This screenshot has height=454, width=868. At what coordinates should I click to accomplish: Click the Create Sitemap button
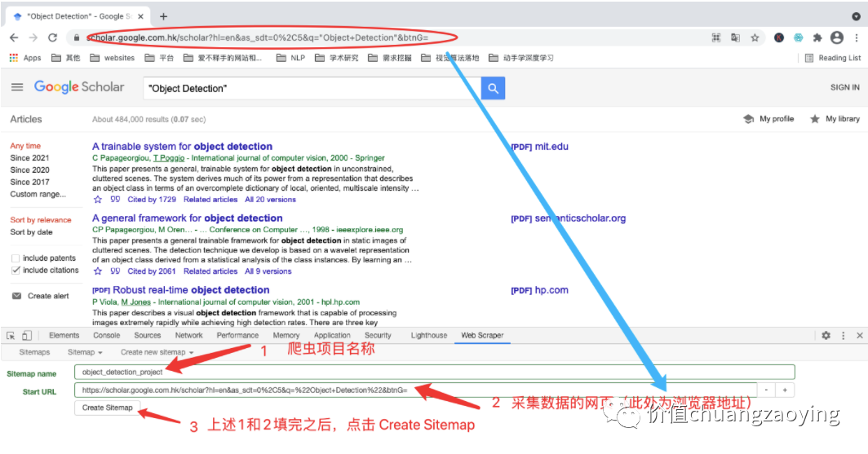click(108, 408)
